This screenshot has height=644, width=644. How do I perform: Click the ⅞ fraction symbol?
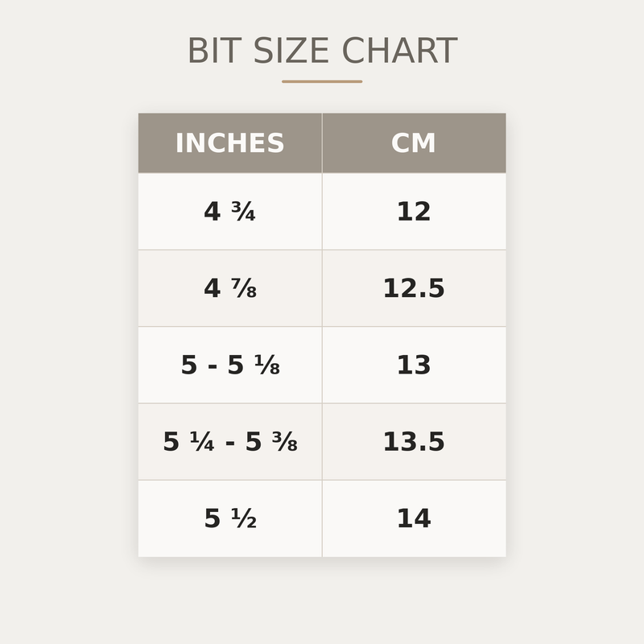[x=244, y=288]
